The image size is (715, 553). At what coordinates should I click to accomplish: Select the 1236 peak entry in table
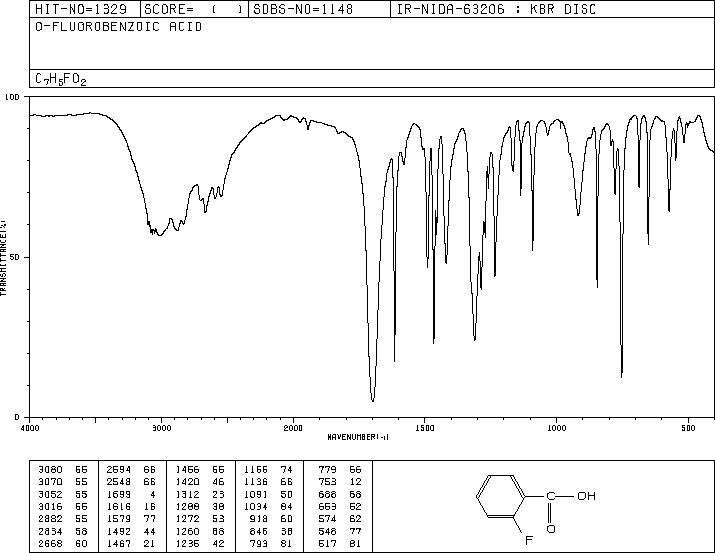[x=200, y=543]
